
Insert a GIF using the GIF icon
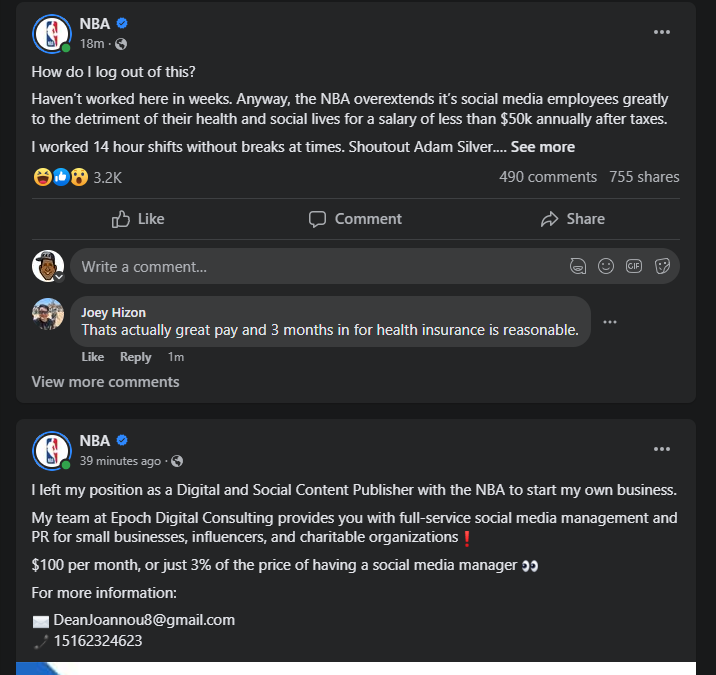click(x=633, y=266)
